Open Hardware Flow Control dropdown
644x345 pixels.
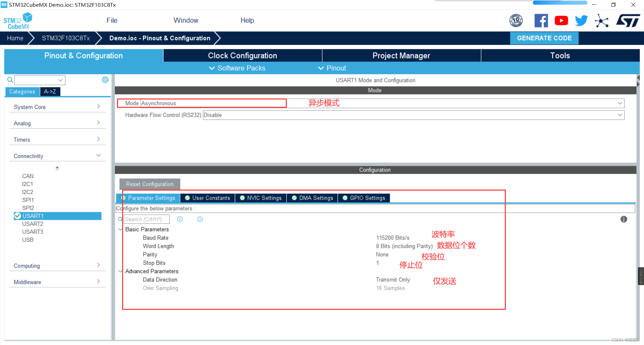click(x=413, y=115)
